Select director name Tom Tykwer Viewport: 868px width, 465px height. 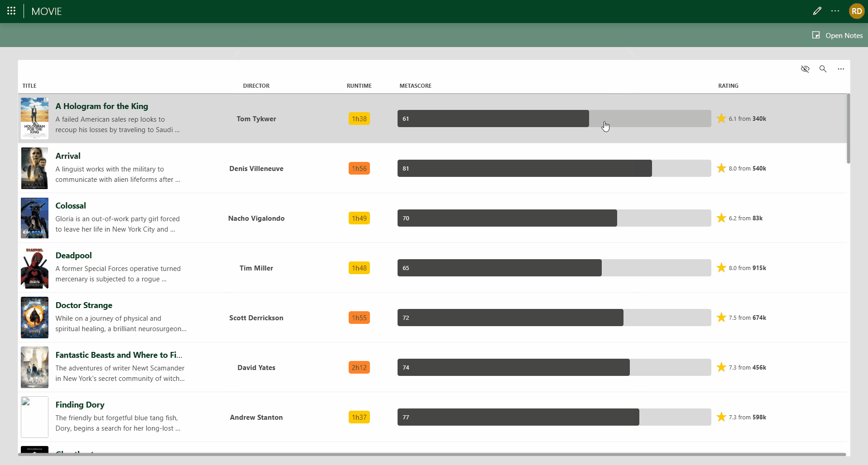pyautogui.click(x=256, y=119)
